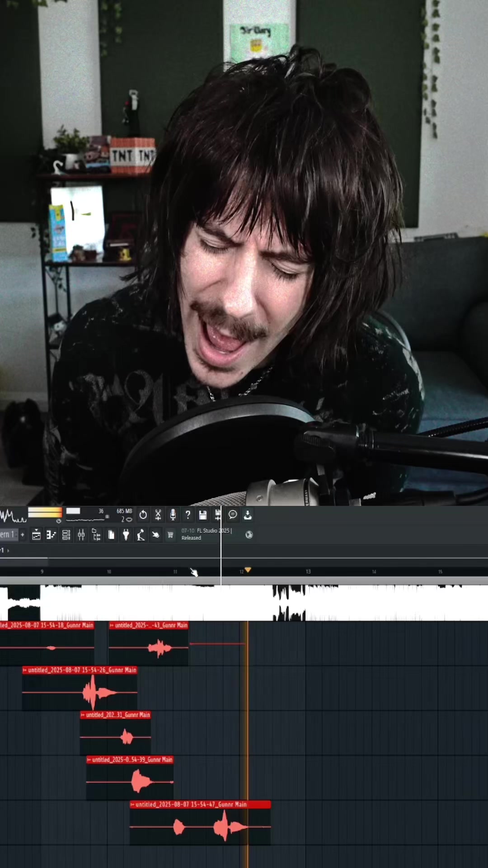
Task: Open clip menu of 15-54-26_Gunnr Main clip
Action: pyautogui.click(x=25, y=670)
